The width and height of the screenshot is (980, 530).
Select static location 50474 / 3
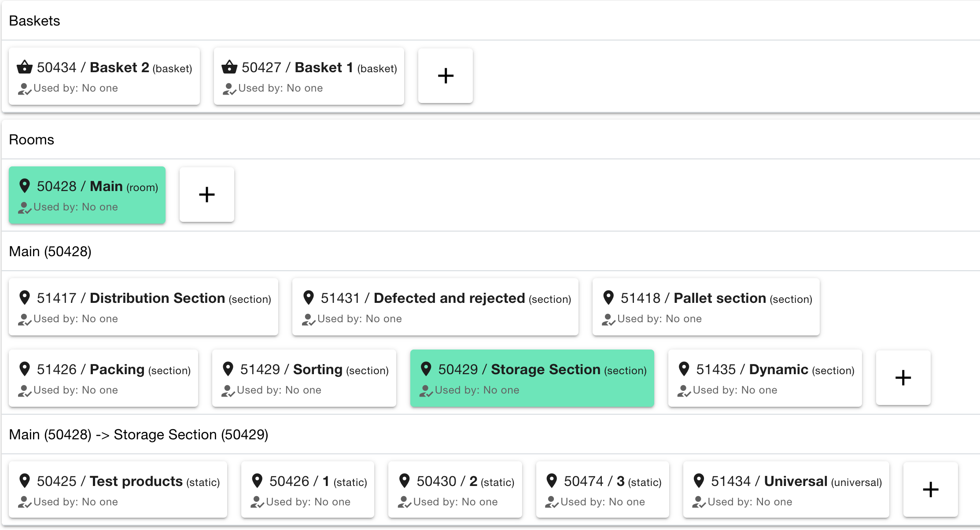pyautogui.click(x=602, y=490)
